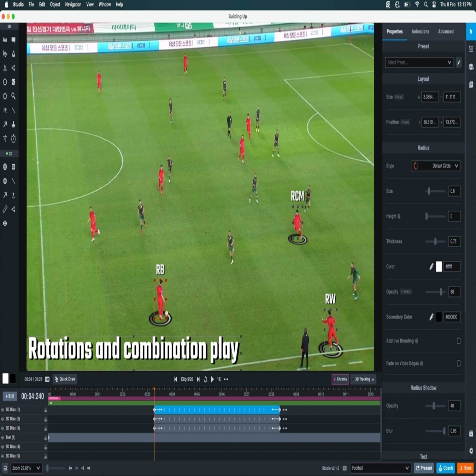The width and height of the screenshot is (476, 476).
Task: Select the stopwatch timer tool
Action: coord(13,139)
